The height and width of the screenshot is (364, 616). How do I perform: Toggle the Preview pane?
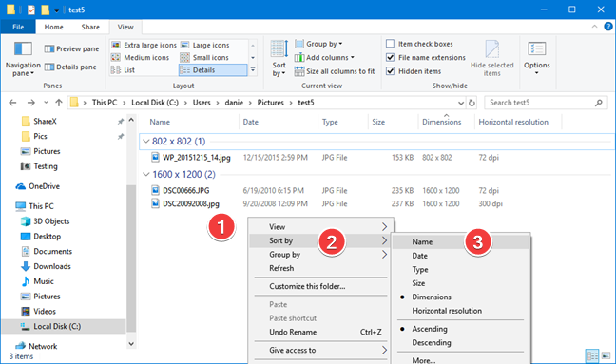click(71, 48)
